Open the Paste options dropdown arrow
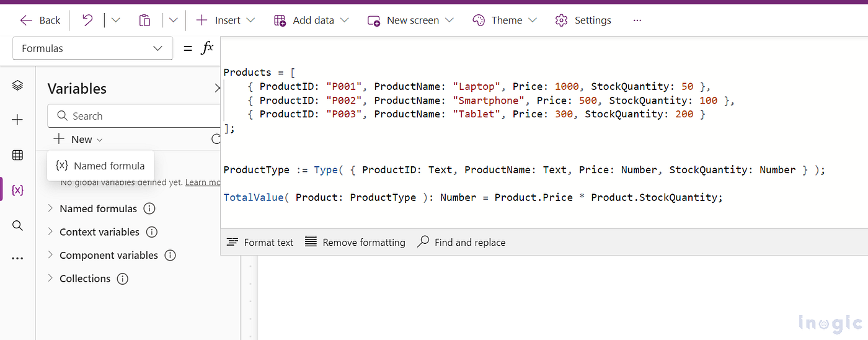The image size is (868, 340). 174,20
